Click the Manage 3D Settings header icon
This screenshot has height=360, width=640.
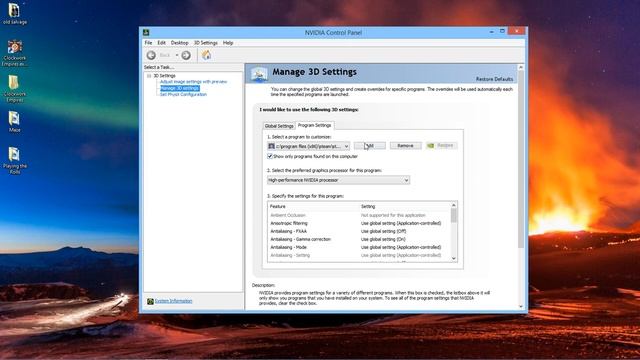pos(259,74)
